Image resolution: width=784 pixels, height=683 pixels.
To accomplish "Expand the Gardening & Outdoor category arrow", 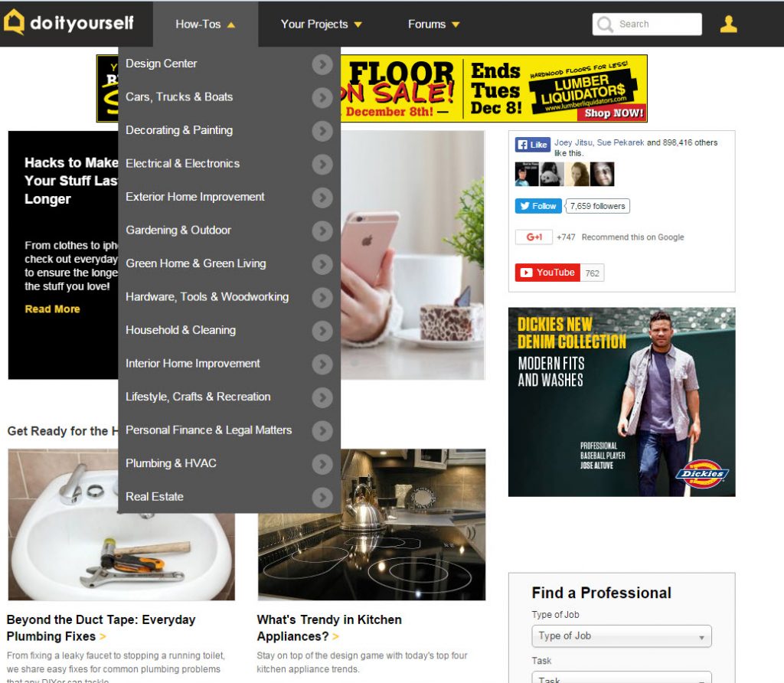I will tap(322, 230).
